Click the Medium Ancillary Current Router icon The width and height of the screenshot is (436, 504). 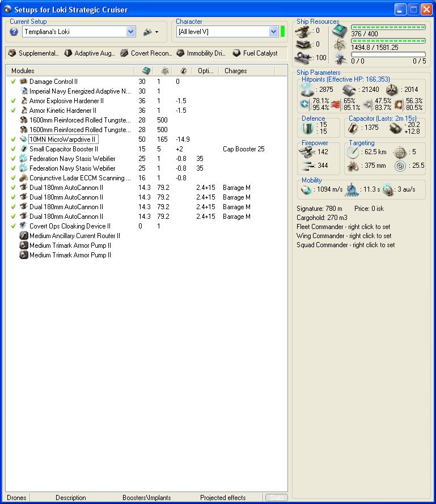point(23,236)
